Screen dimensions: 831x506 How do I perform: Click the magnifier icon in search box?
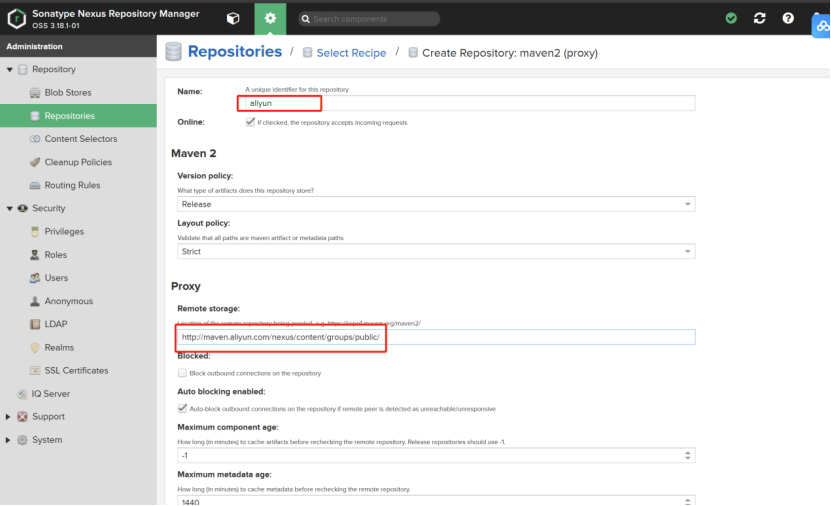tap(305, 19)
